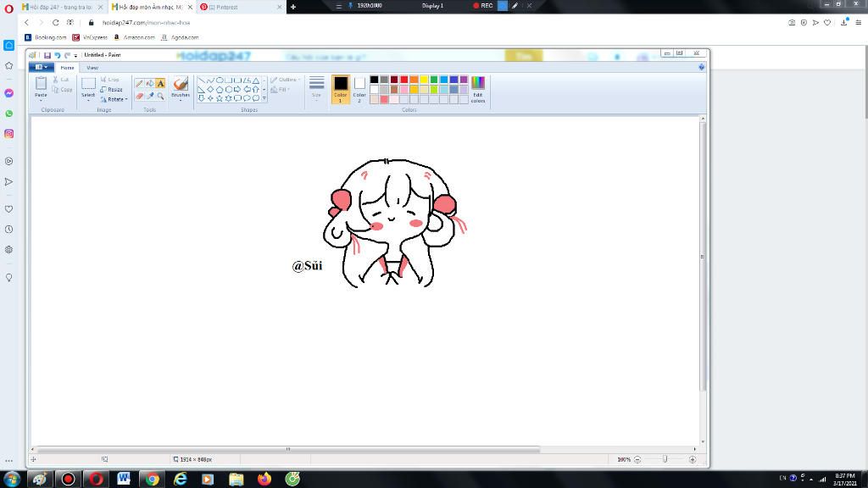Choose the green color swatch
Screen dimensions: 868x488
[434, 80]
